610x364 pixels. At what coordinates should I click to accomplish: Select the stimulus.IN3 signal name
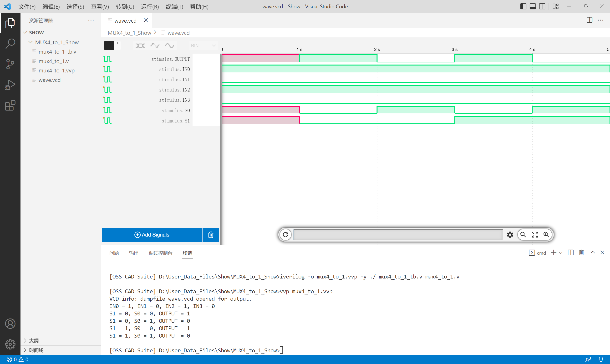[174, 100]
